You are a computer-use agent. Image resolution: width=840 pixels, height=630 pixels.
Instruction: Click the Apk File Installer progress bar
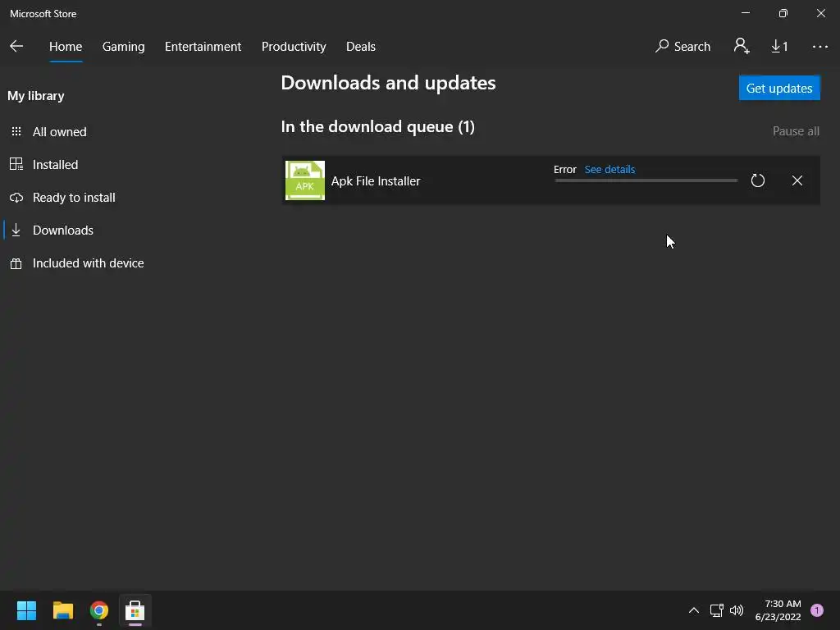pos(646,181)
